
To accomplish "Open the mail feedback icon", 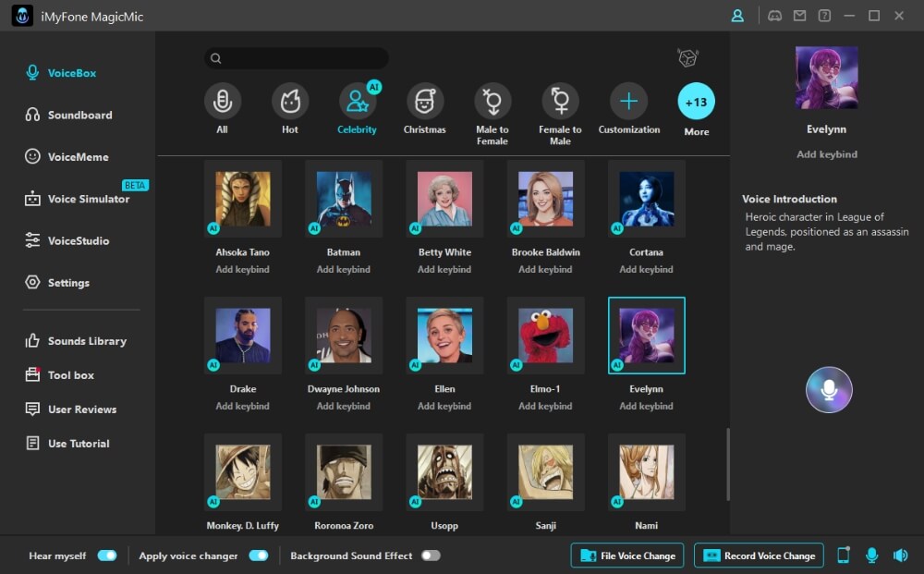I will (799, 16).
